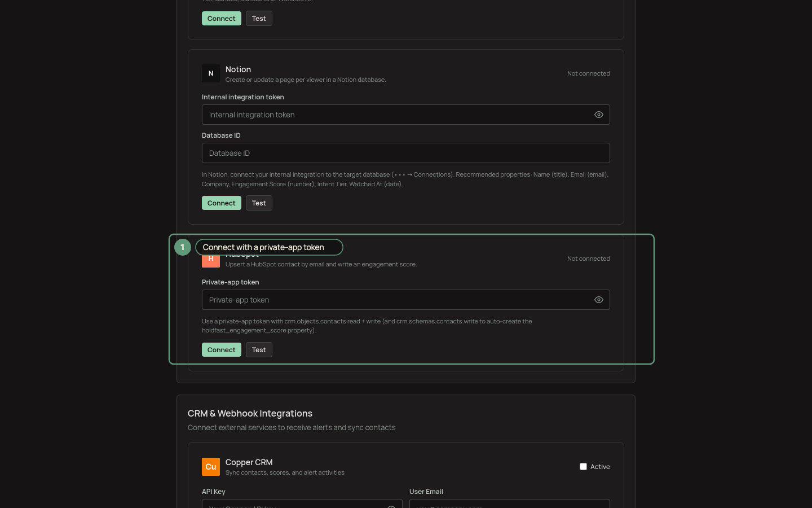Connect the HubSpot integration
This screenshot has width=812, height=508.
(x=222, y=350)
